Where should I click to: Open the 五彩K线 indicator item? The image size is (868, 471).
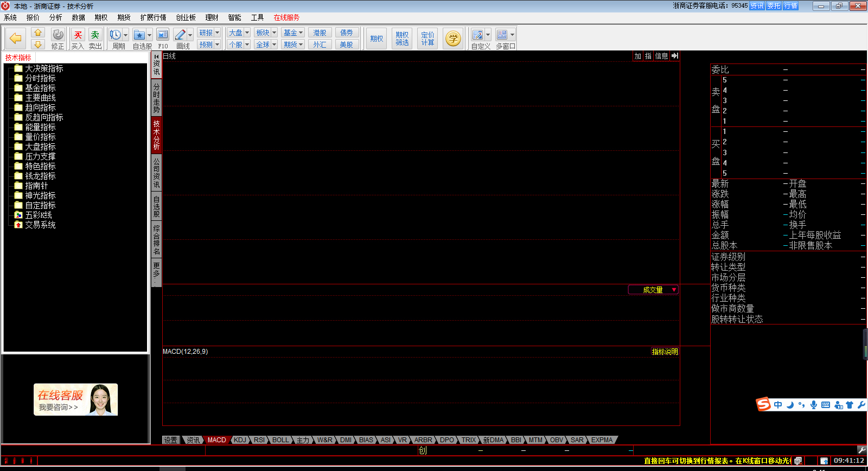(x=34, y=215)
